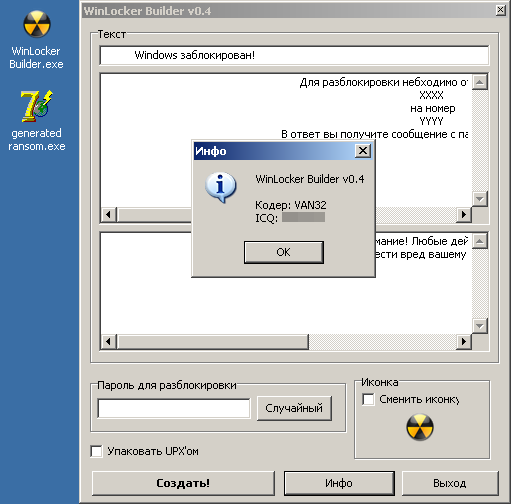
Task: Click the scroll up arrow of the lower text box
Action: [x=480, y=241]
